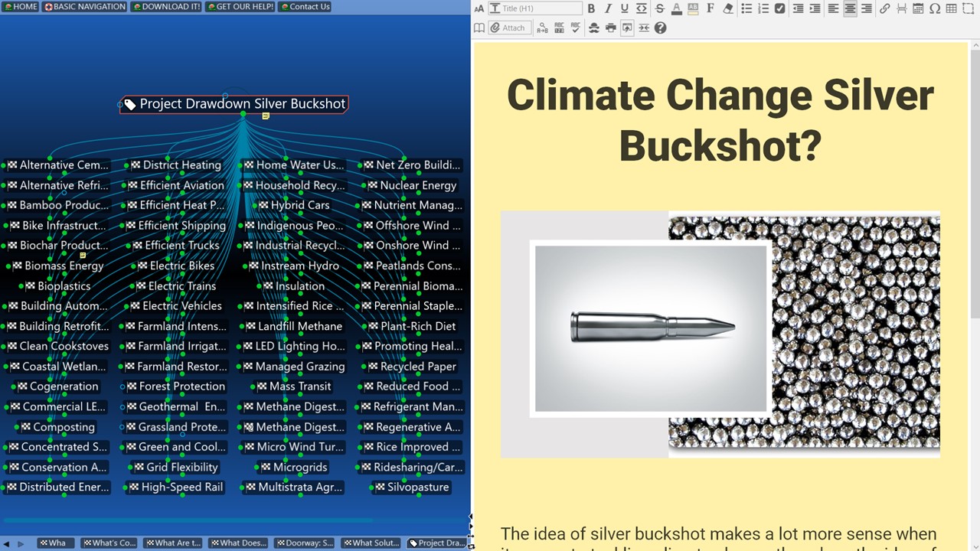Open find and replace tool
Screen dimensions: 980x551
click(542, 28)
